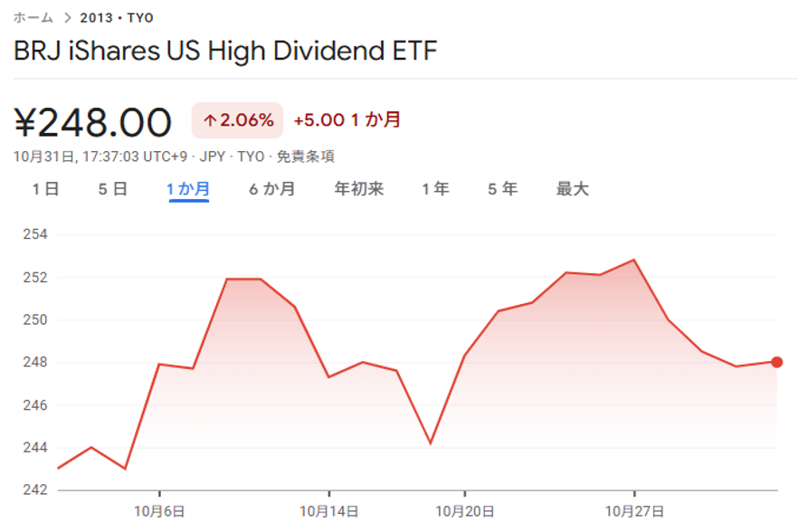Click the red endpoint dot on the chart
This screenshot has height=532, width=798.
click(776, 362)
